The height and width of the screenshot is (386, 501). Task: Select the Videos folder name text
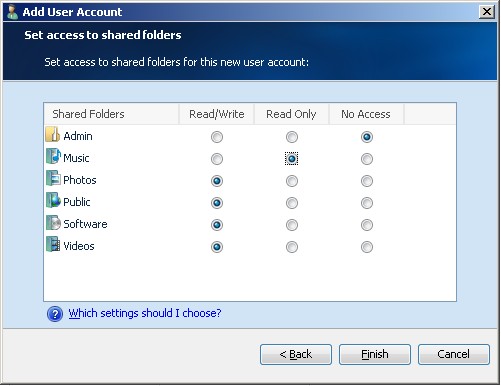pyautogui.click(x=79, y=246)
